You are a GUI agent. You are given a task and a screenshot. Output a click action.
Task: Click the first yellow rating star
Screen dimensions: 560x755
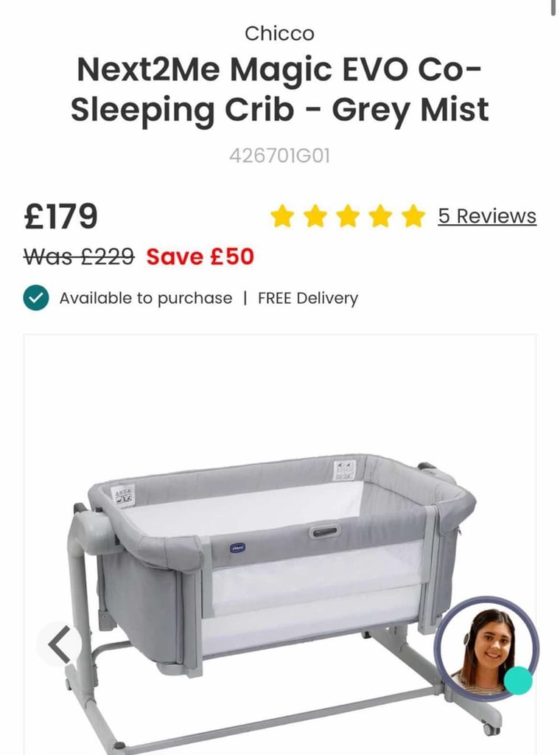pyautogui.click(x=282, y=216)
